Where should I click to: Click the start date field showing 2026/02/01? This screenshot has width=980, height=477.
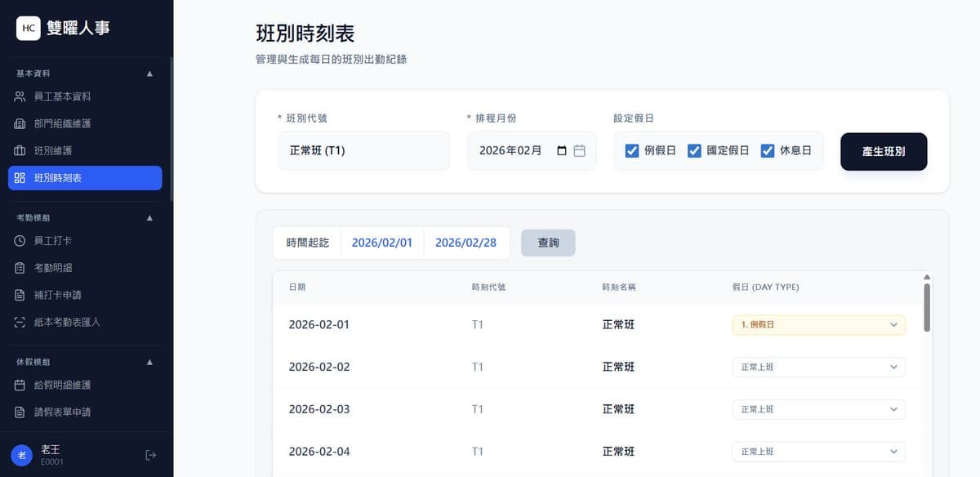382,242
